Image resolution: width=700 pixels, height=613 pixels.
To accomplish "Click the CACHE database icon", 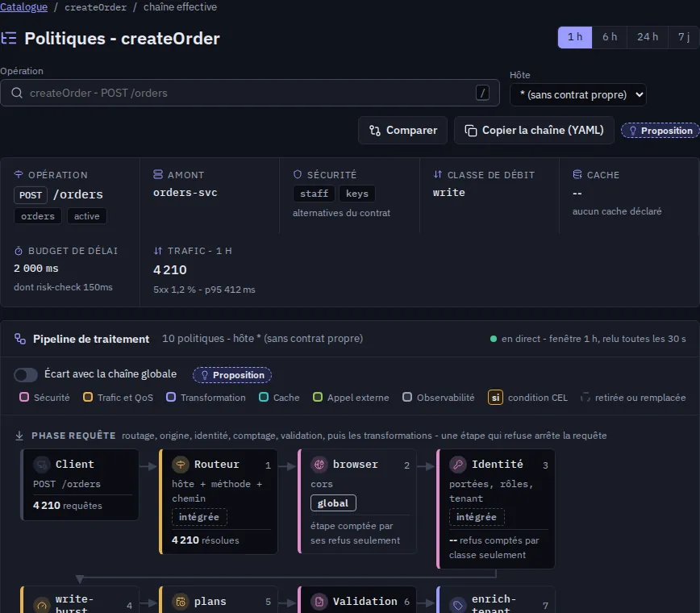I will pyautogui.click(x=577, y=174).
